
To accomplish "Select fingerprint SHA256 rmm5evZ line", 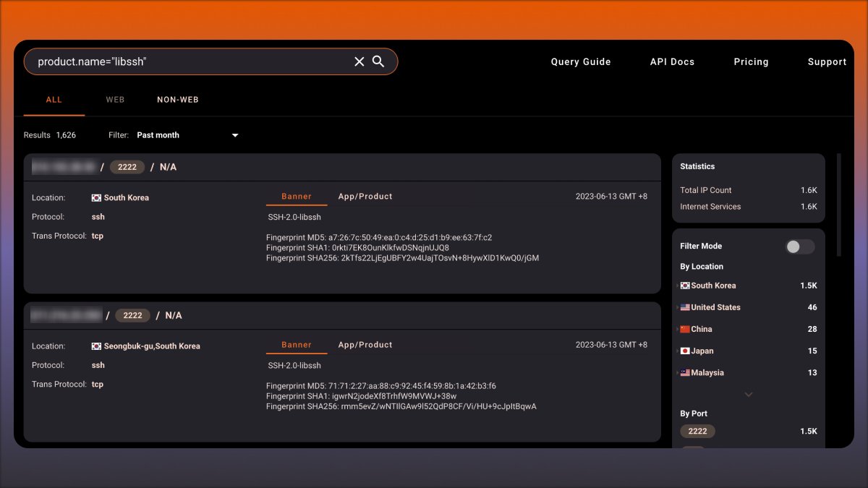I will (401, 406).
